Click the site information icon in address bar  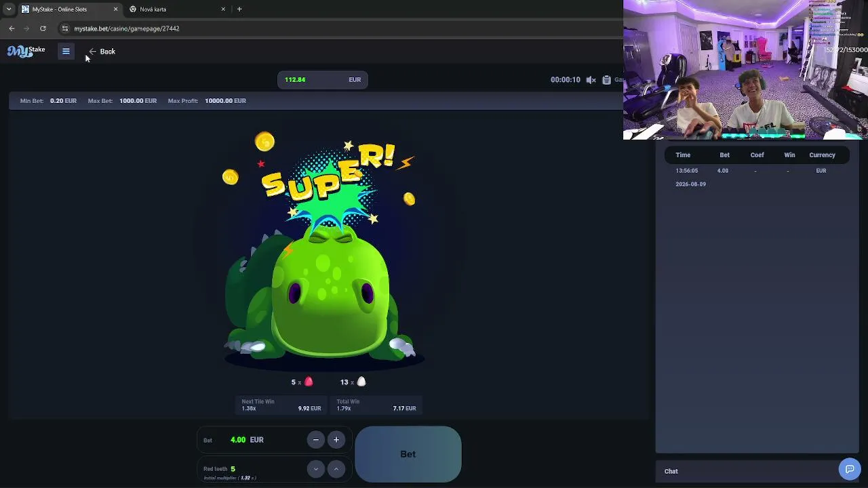pyautogui.click(x=65, y=28)
